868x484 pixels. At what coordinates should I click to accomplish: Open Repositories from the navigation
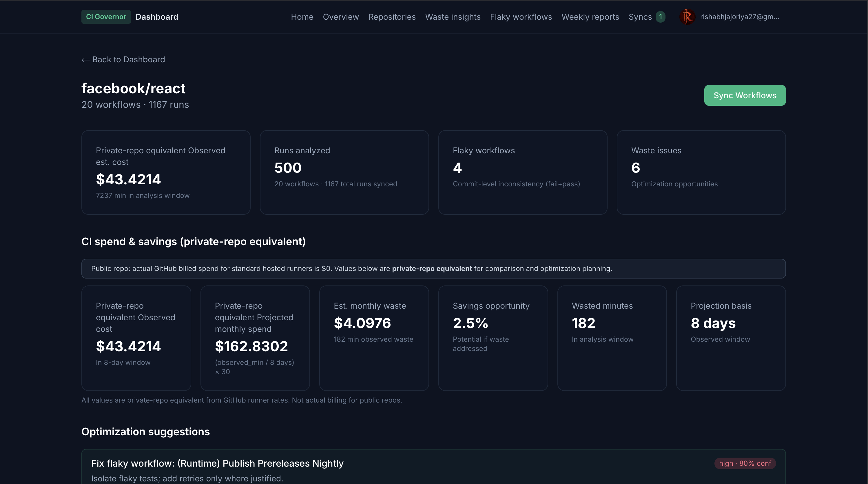392,17
